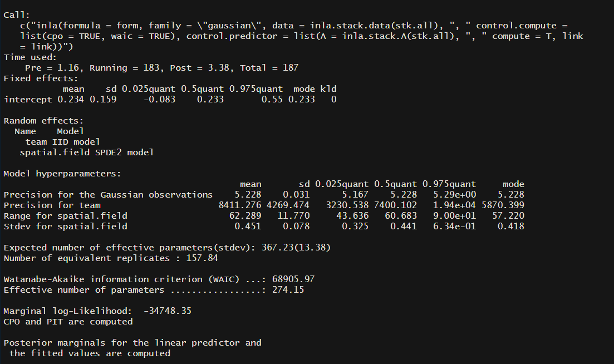
Task: Click Precision for the Gaussian observations row label
Action: [x=108, y=195]
